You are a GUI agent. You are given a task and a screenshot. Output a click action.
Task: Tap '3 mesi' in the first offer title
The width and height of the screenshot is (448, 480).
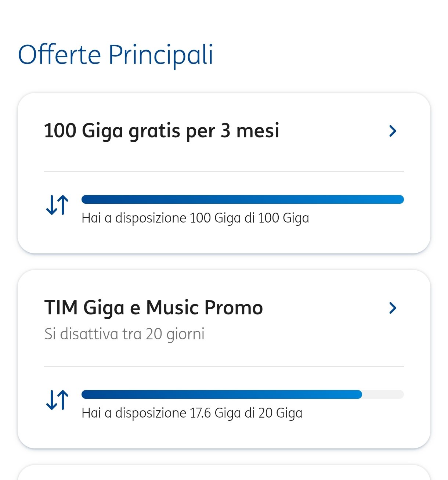click(x=250, y=131)
